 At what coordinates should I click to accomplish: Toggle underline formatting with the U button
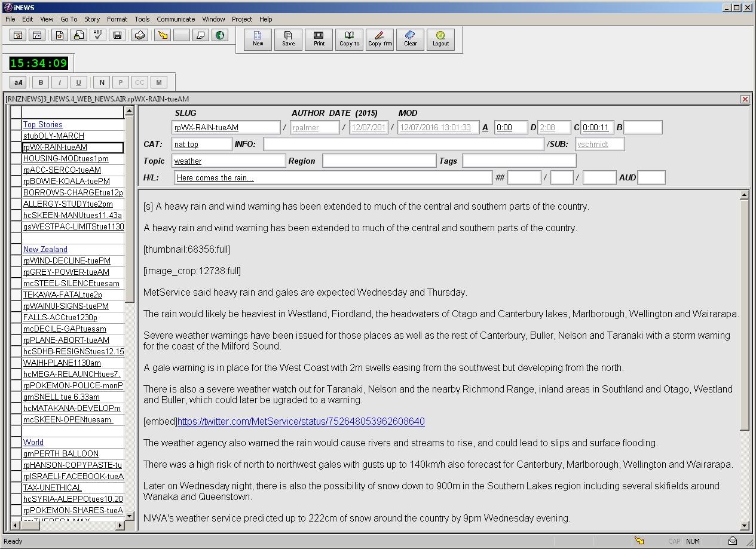pos(78,82)
